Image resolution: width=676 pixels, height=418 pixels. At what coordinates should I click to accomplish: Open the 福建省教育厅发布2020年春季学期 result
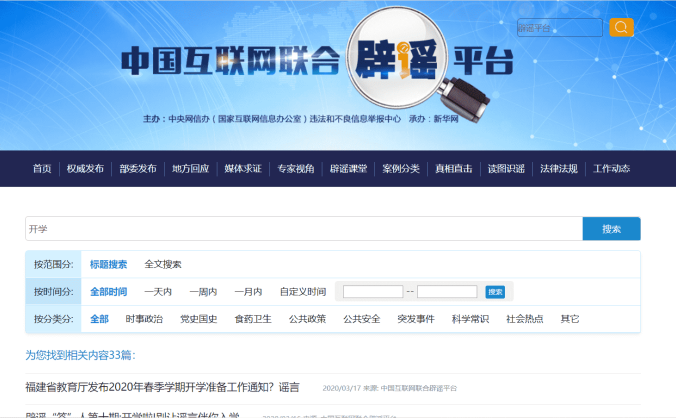pyautogui.click(x=162, y=387)
